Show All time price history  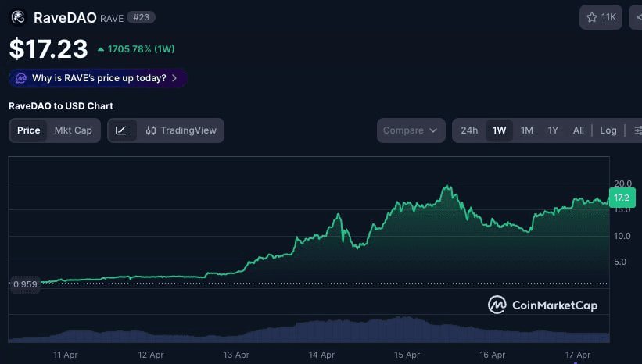578,130
